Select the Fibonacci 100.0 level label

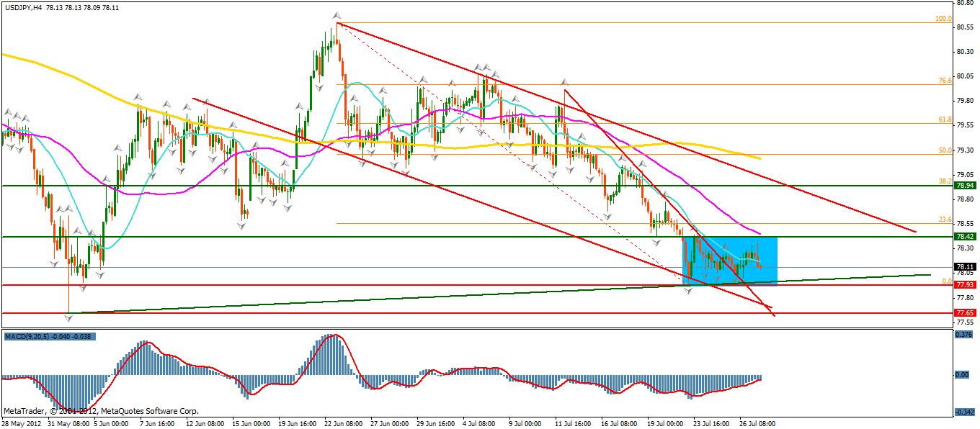[943, 19]
